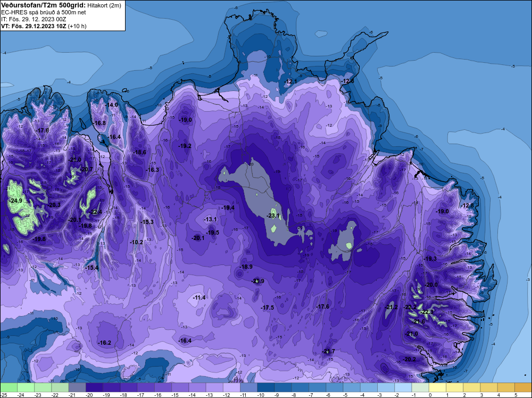Click the -14.0 temperature value label

pyautogui.click(x=111, y=105)
